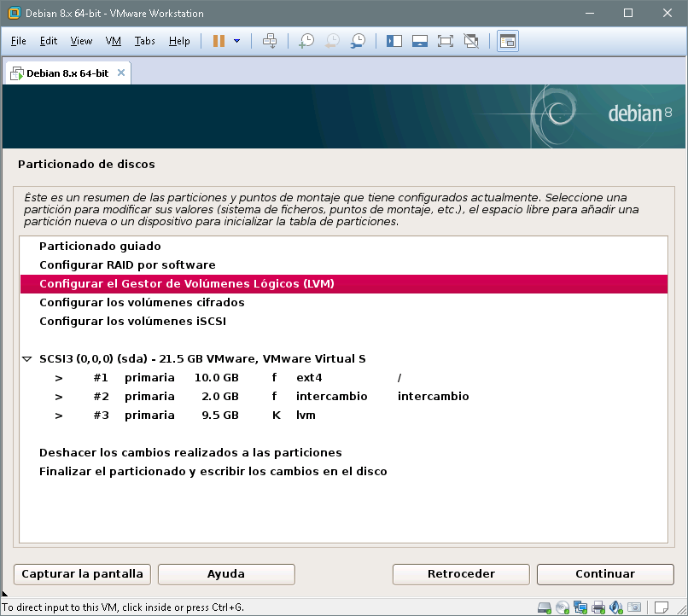The height and width of the screenshot is (616, 688).
Task: Collapse the SCSI3 sda disk tree
Action: 27,359
